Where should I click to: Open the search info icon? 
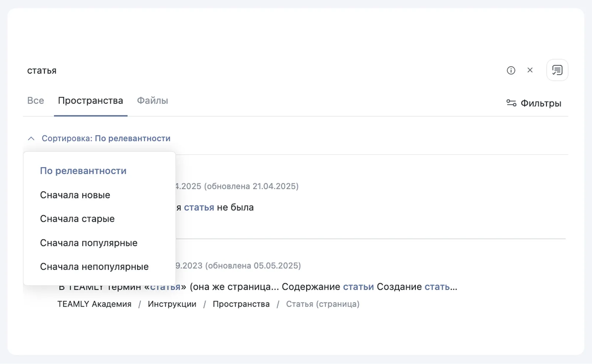coord(511,70)
